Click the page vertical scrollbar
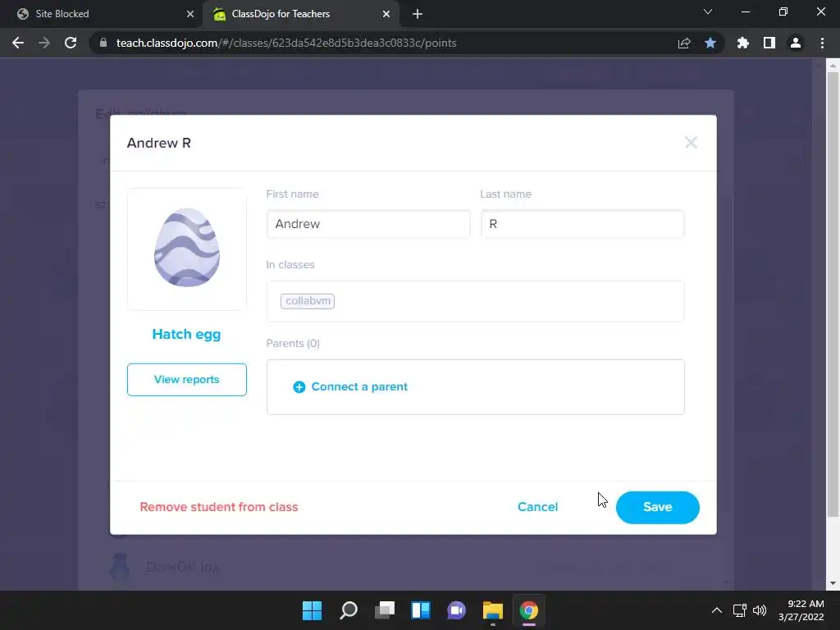The height and width of the screenshot is (630, 840). [833, 294]
